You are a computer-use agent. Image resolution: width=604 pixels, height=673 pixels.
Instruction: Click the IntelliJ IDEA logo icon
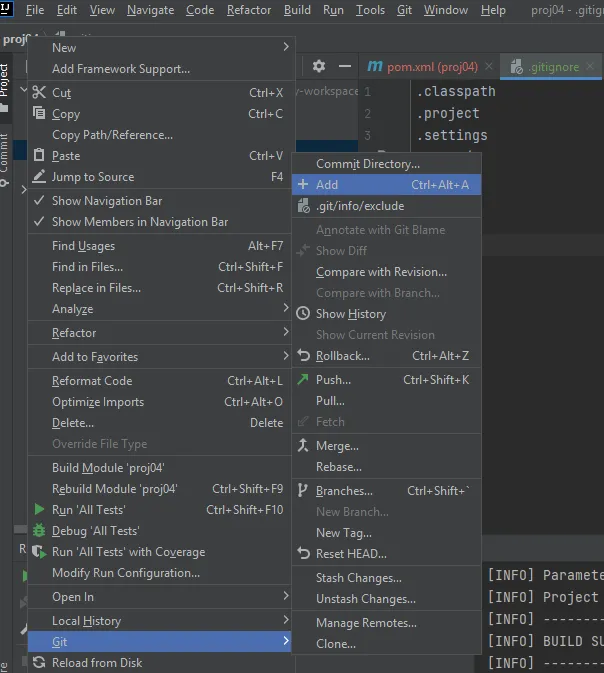[x=6, y=9]
